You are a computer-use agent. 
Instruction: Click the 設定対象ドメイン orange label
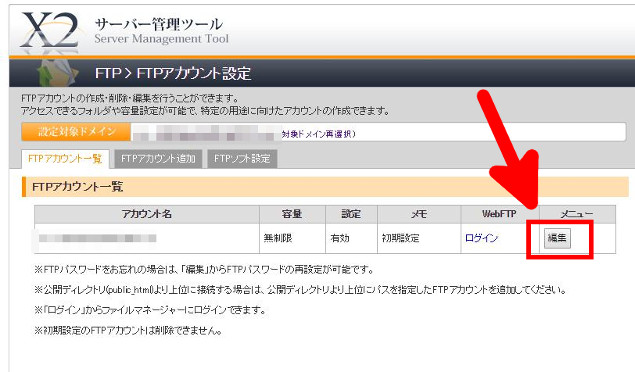pos(76,132)
